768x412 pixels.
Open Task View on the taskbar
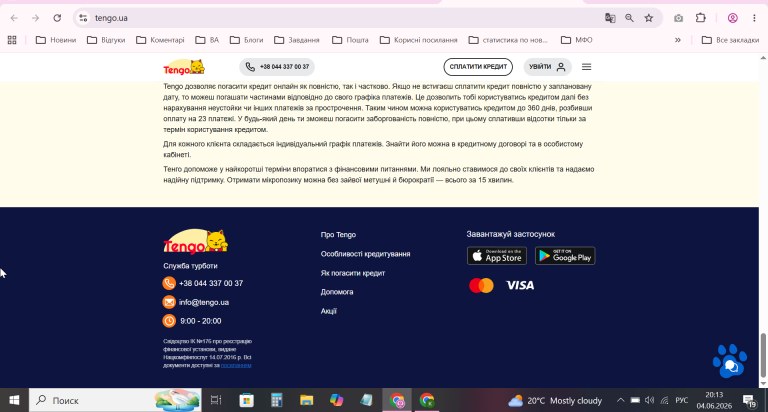[216, 400]
